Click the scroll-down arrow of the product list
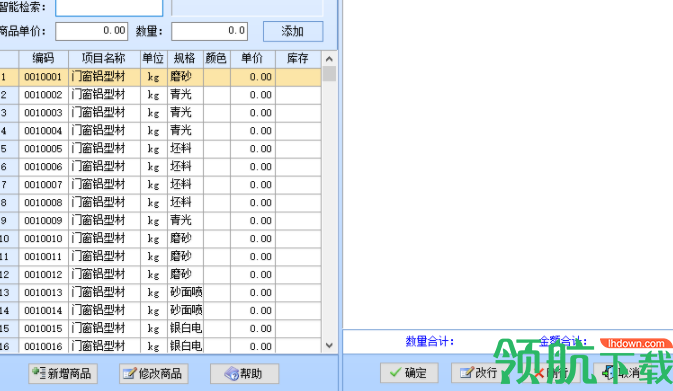 (329, 345)
